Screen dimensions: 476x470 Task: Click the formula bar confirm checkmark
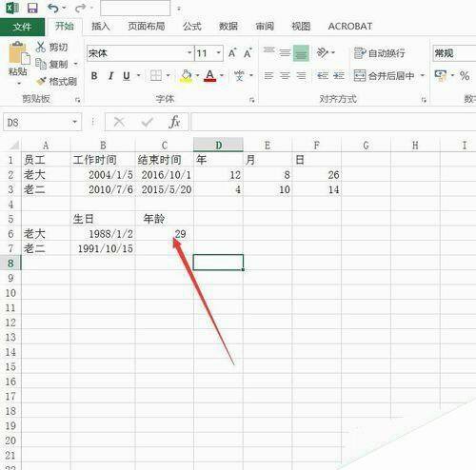(148, 122)
